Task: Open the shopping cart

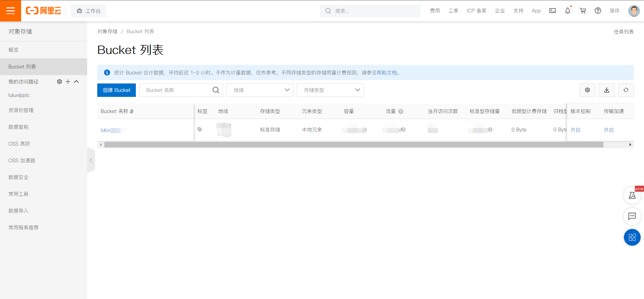Action: tap(583, 11)
